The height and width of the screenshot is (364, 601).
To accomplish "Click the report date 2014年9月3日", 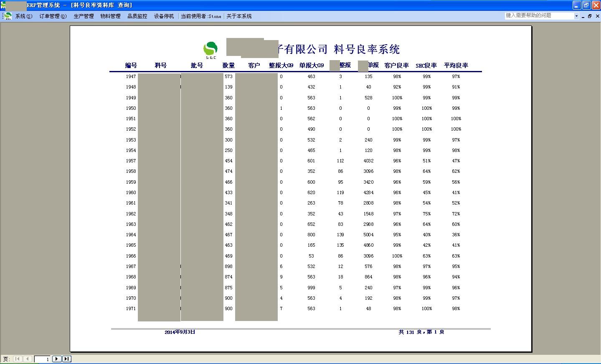I will (180, 332).
